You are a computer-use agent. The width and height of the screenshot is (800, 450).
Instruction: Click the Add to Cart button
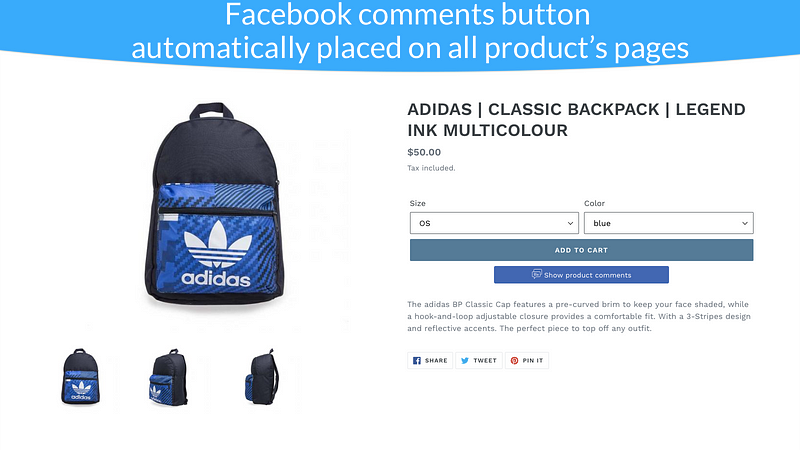tap(582, 250)
